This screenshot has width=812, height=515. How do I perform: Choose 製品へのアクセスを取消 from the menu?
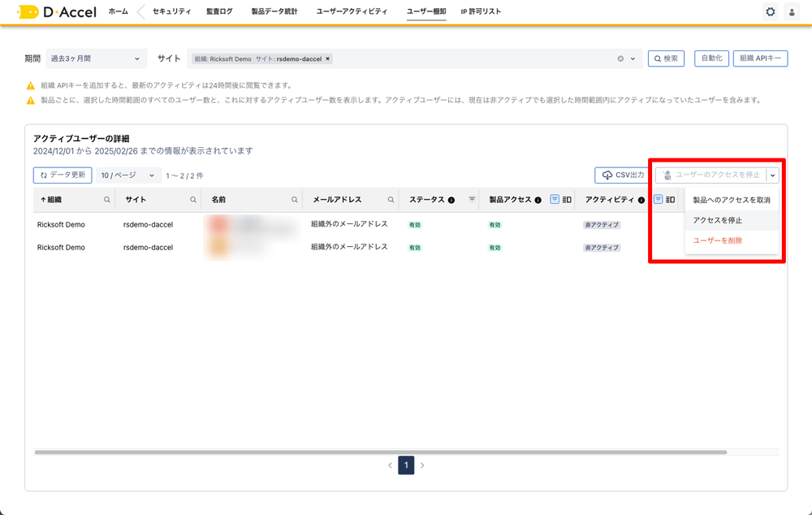tap(732, 200)
